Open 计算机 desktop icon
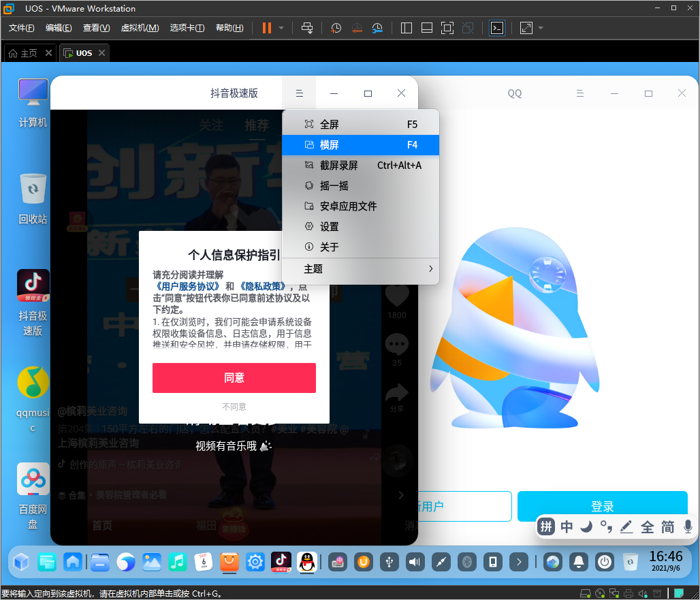Viewport: 700px width, 600px height. pos(33,103)
